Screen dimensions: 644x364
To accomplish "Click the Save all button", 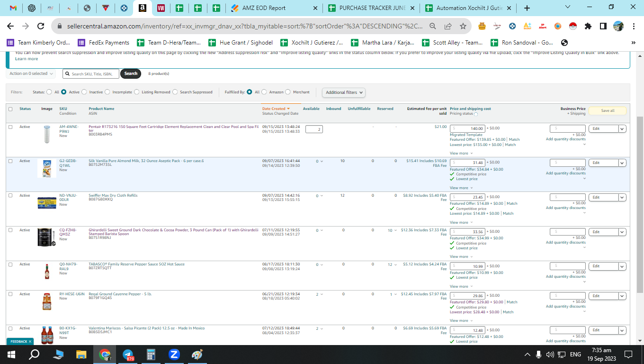I will (608, 111).
